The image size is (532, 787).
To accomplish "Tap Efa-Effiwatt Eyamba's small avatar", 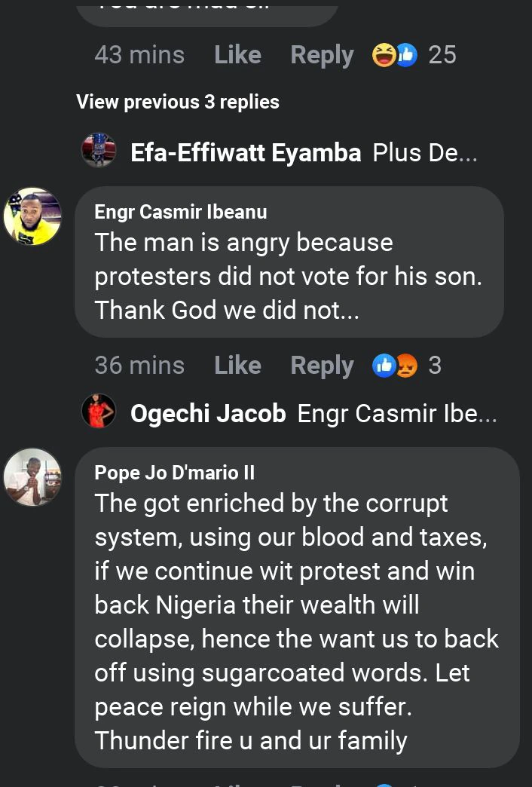I will coord(99,150).
